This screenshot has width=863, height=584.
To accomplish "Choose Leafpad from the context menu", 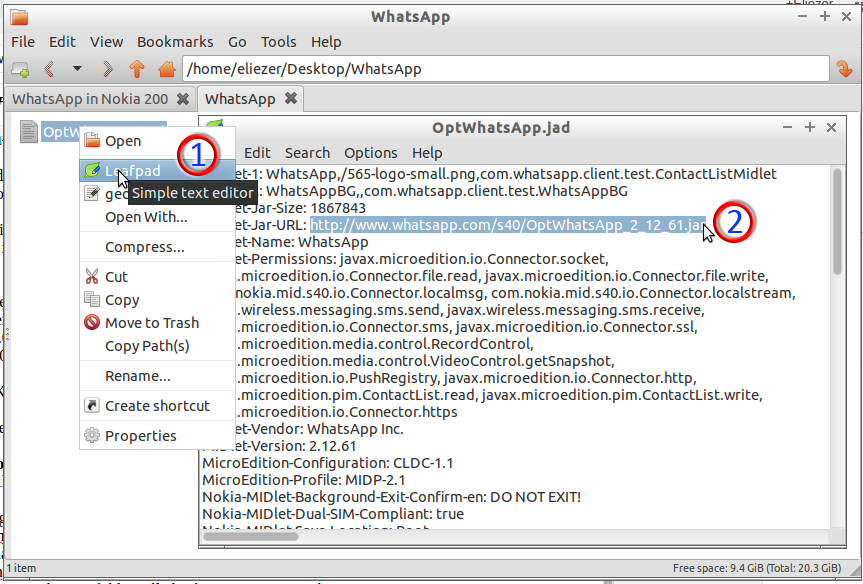I will (x=157, y=171).
